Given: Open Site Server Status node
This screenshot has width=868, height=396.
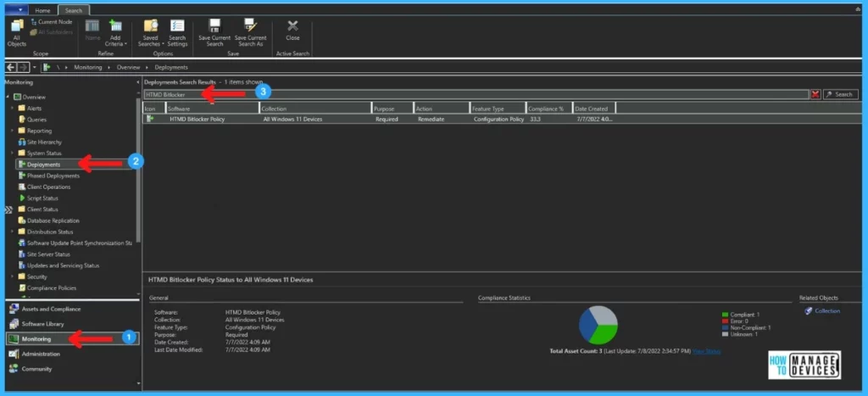Looking at the screenshot, I should click(44, 254).
